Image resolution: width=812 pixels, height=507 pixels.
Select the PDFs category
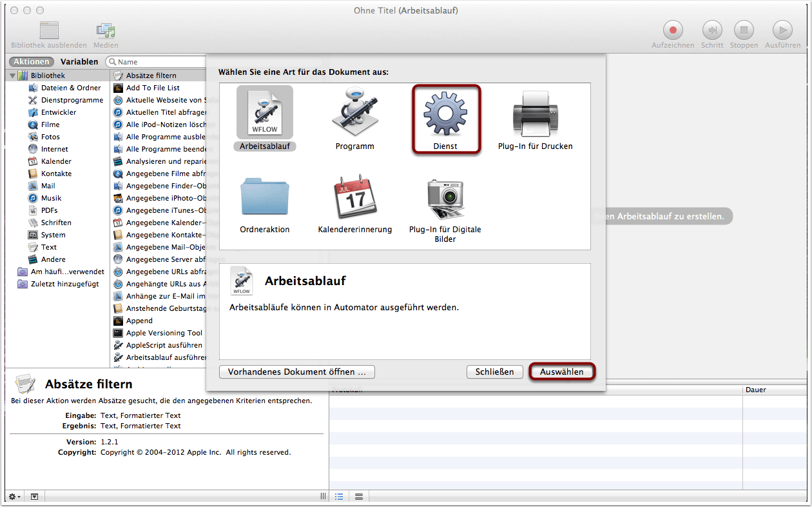click(49, 210)
